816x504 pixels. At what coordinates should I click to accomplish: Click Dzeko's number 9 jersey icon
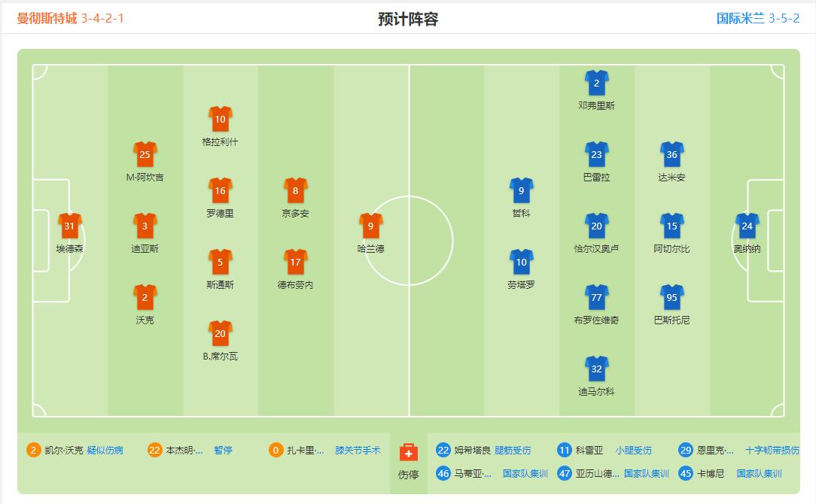click(522, 190)
